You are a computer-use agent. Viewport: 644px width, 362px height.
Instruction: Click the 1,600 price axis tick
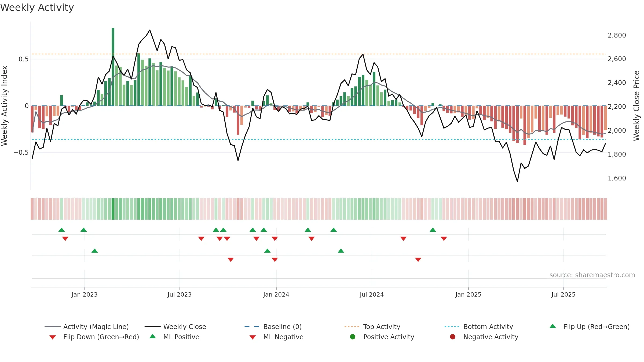[617, 178]
